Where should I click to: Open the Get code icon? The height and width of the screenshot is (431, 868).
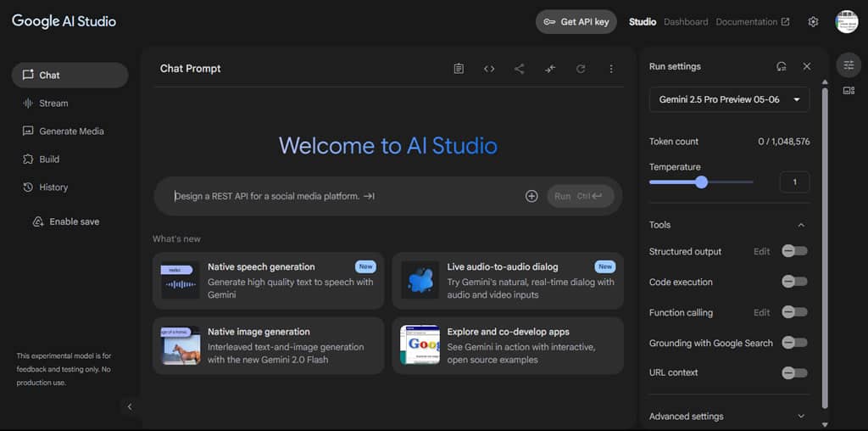(489, 69)
